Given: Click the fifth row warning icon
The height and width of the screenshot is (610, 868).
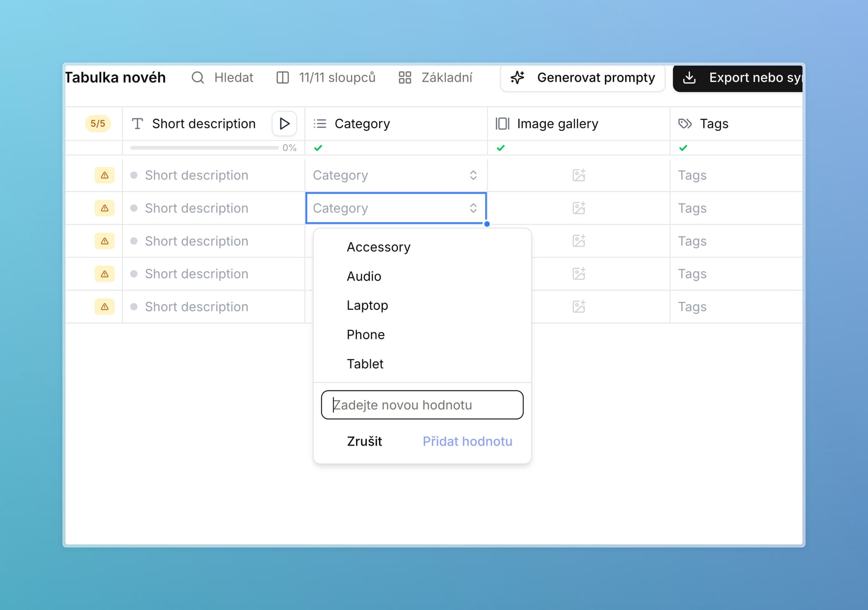Looking at the screenshot, I should pos(104,307).
